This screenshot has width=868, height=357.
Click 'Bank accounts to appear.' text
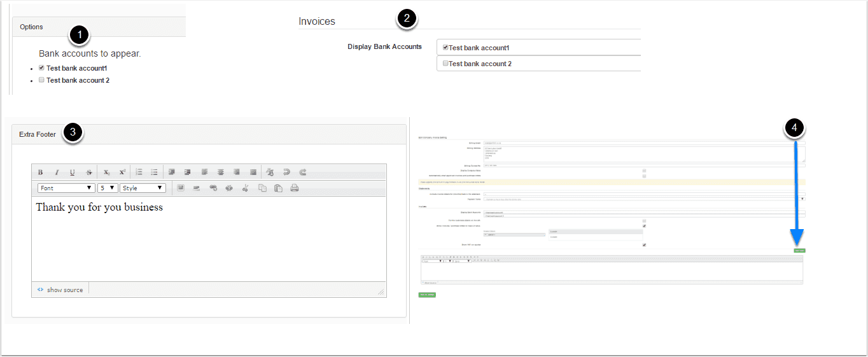90,53
